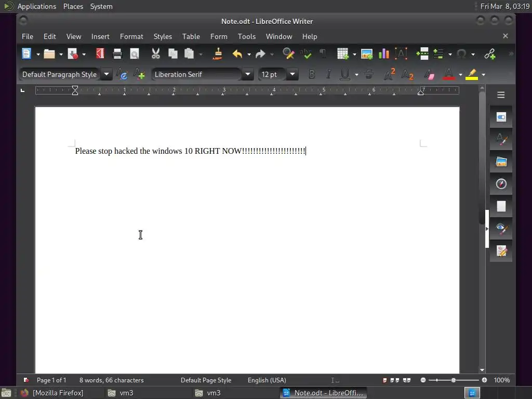Screen dimensions: 532x399
Task: Undo the last action
Action: coord(237,54)
